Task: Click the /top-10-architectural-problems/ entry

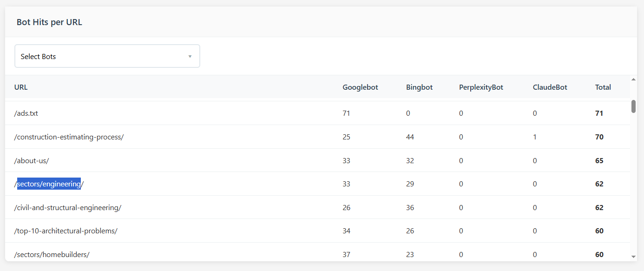Action: coord(66,231)
